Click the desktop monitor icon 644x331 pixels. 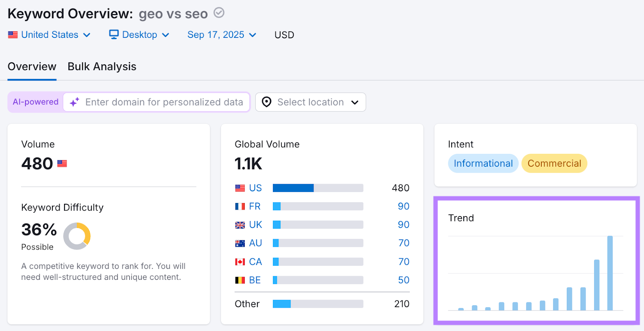[114, 35]
